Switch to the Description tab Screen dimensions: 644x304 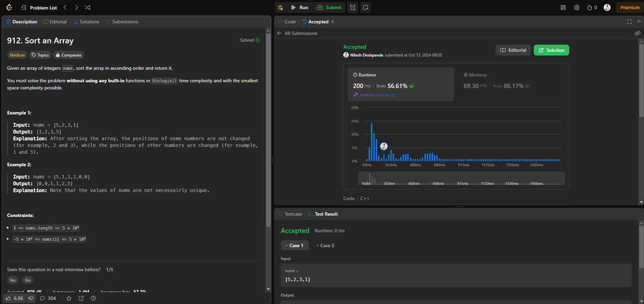click(x=21, y=21)
